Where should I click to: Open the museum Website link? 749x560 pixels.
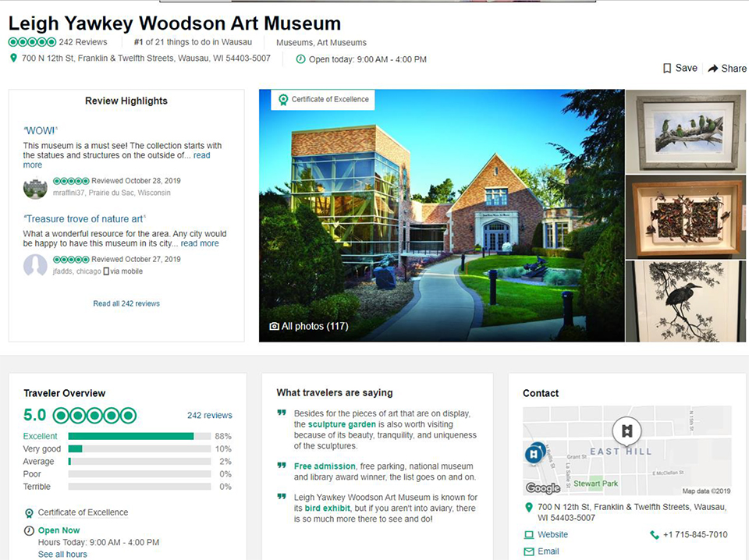[552, 535]
